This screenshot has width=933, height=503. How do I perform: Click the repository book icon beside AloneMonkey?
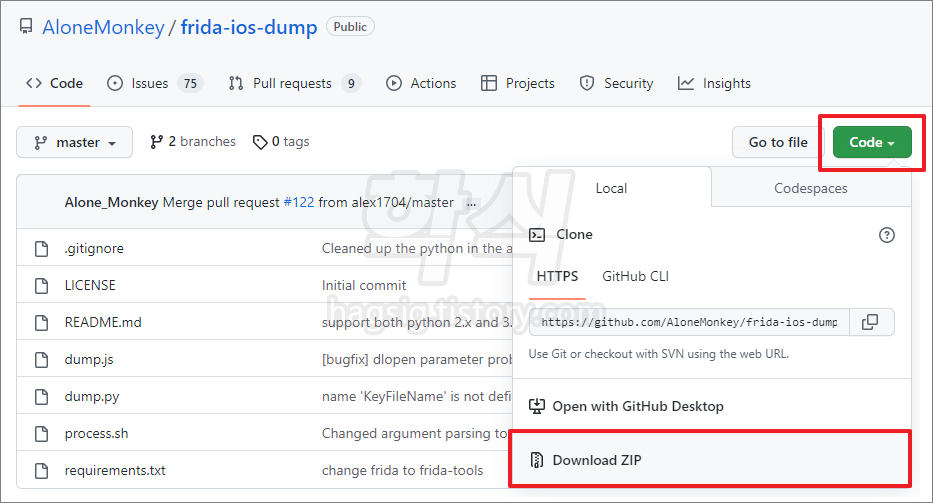(x=26, y=27)
